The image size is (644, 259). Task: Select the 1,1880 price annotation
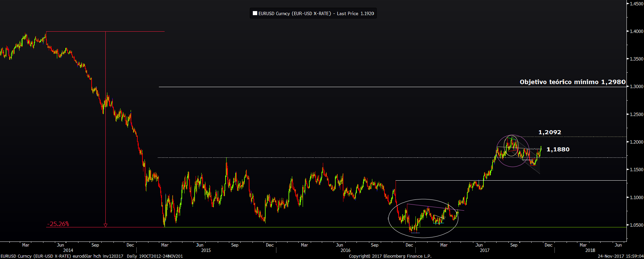click(558, 149)
